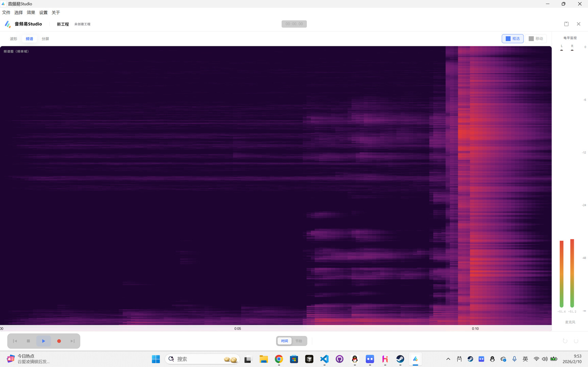The width and height of the screenshot is (588, 367).
Task: Click the panel layout icon near the top right
Action: (566, 24)
